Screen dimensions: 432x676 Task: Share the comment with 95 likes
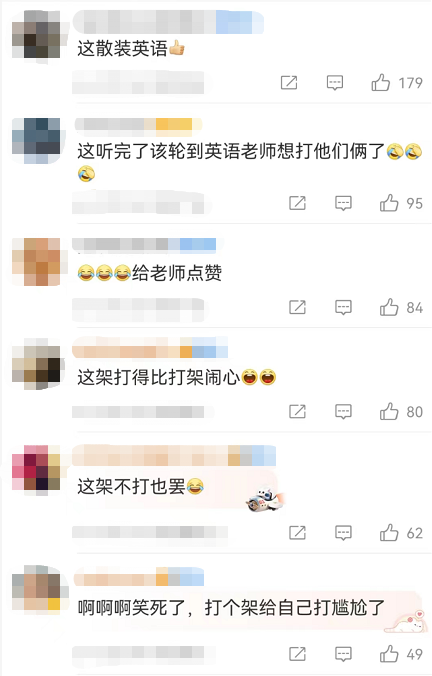pos(297,203)
